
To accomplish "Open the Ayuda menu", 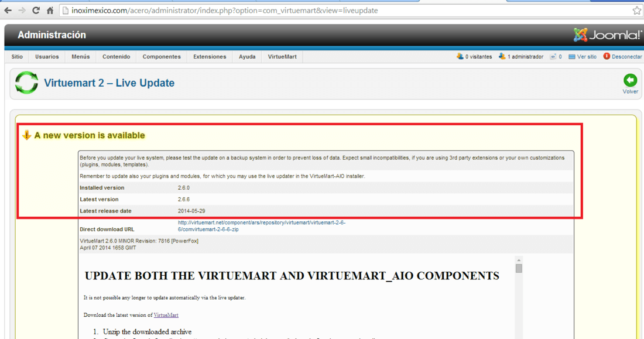I will click(x=247, y=57).
